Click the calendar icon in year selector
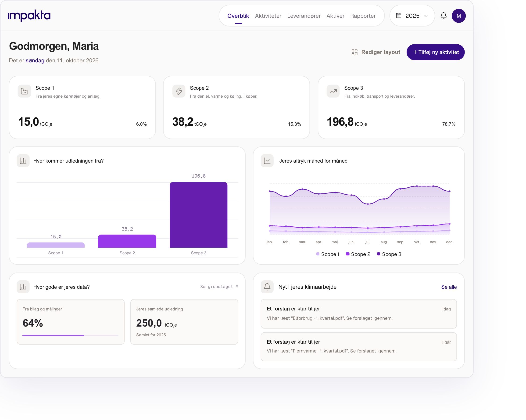The width and height of the screenshot is (526, 420). tap(399, 16)
